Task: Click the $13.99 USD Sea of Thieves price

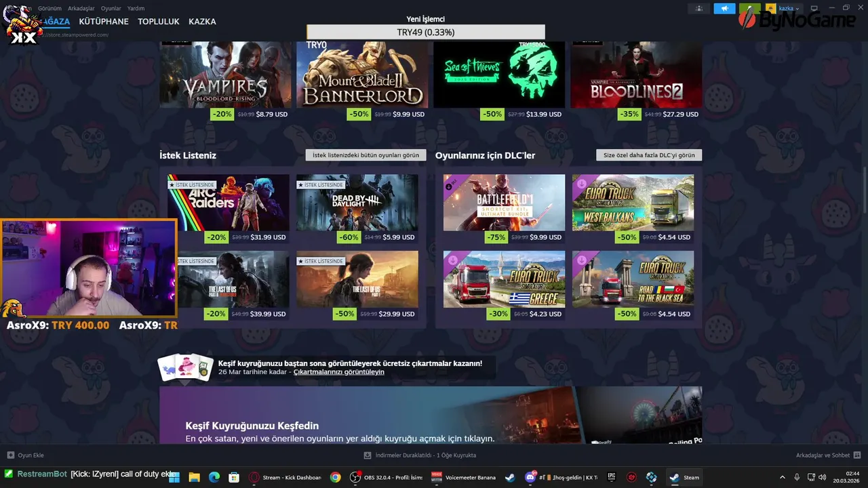Action: coord(543,115)
